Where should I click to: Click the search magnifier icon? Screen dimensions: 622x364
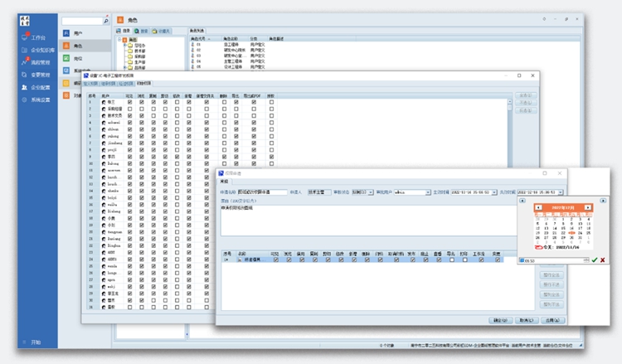pos(105,19)
